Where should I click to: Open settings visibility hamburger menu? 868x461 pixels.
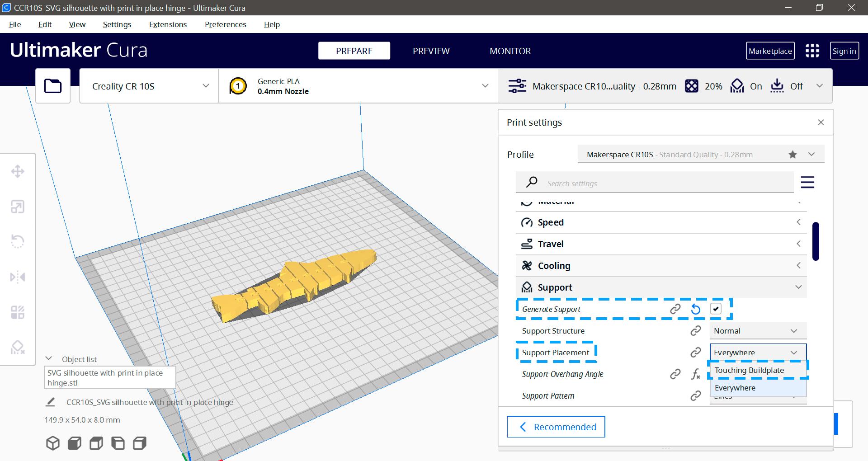coord(807,182)
